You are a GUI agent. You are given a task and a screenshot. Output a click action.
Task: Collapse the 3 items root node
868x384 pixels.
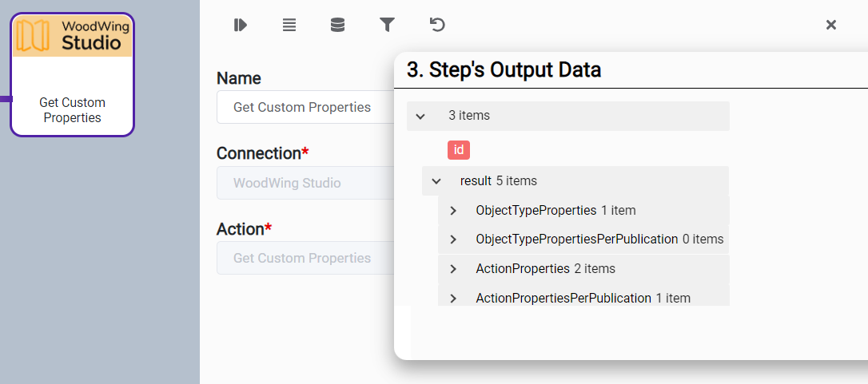(x=420, y=116)
